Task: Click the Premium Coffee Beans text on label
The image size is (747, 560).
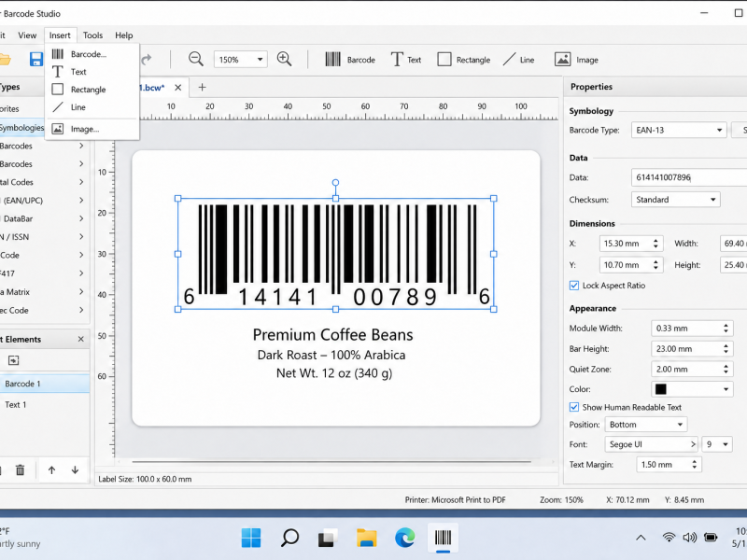Action: [x=332, y=335]
